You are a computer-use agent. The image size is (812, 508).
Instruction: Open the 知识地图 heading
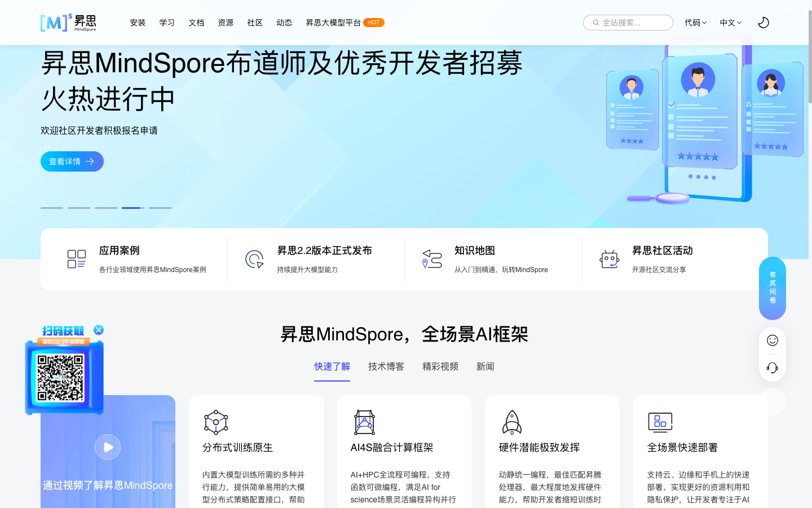[475, 250]
